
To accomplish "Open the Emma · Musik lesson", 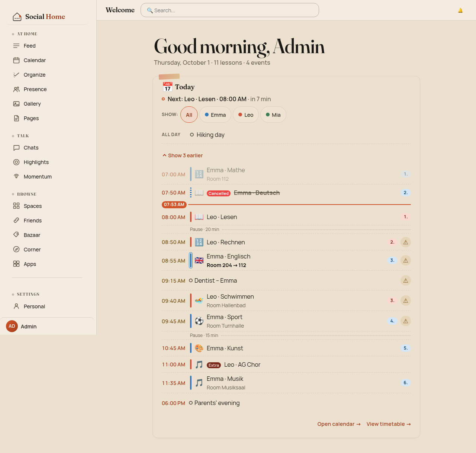I will [x=286, y=383].
